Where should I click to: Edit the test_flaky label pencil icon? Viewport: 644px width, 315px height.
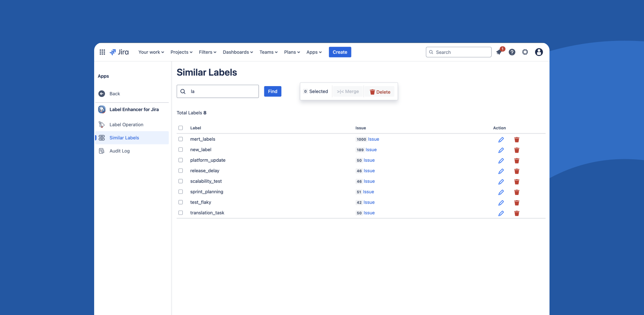(x=501, y=203)
